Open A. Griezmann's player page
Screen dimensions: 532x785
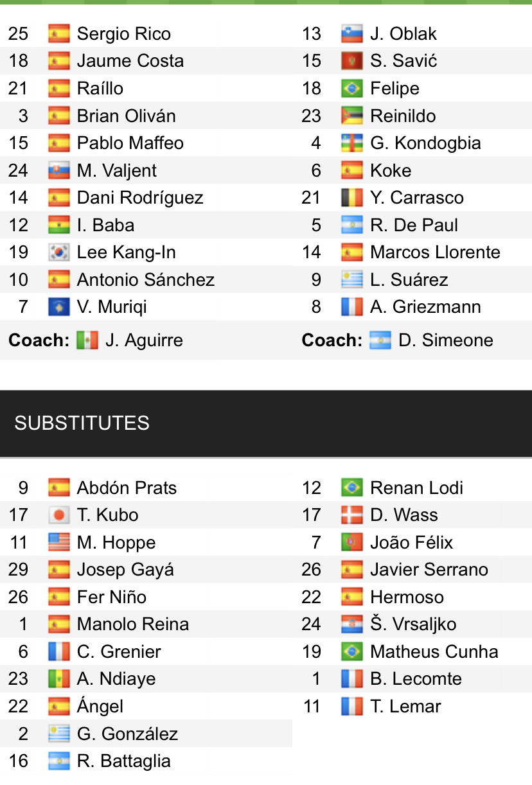click(x=425, y=307)
